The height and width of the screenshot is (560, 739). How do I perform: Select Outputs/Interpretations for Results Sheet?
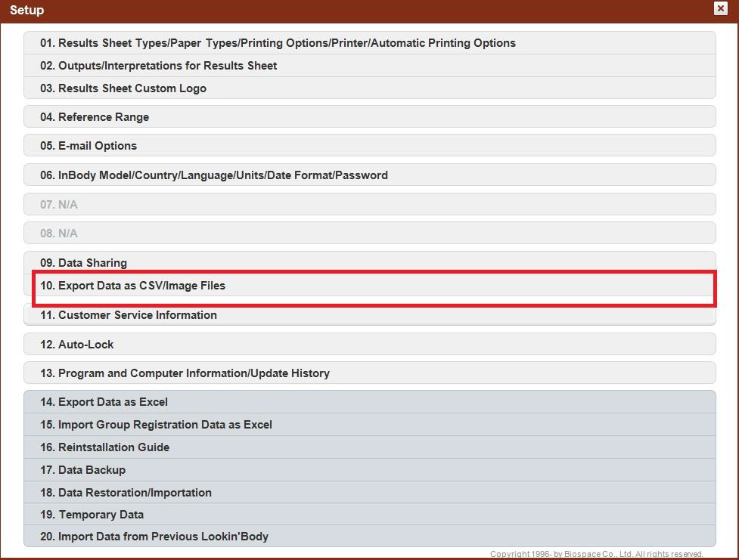tap(159, 66)
